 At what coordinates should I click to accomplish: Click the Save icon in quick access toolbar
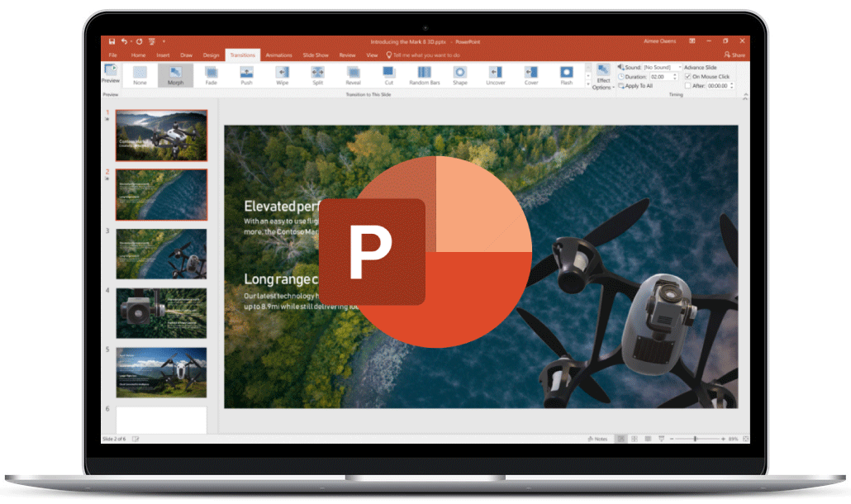pos(112,41)
